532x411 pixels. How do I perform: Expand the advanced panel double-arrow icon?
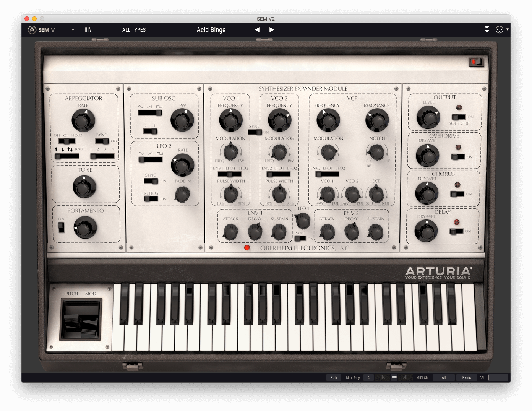(x=487, y=29)
